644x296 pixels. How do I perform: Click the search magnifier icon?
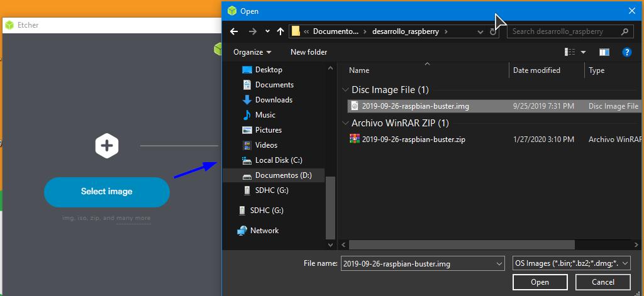[625, 31]
